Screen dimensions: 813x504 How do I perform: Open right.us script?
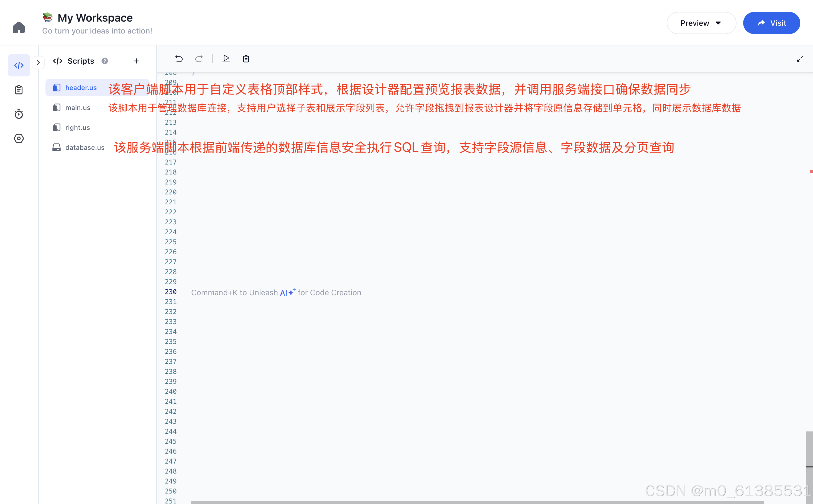tap(77, 128)
